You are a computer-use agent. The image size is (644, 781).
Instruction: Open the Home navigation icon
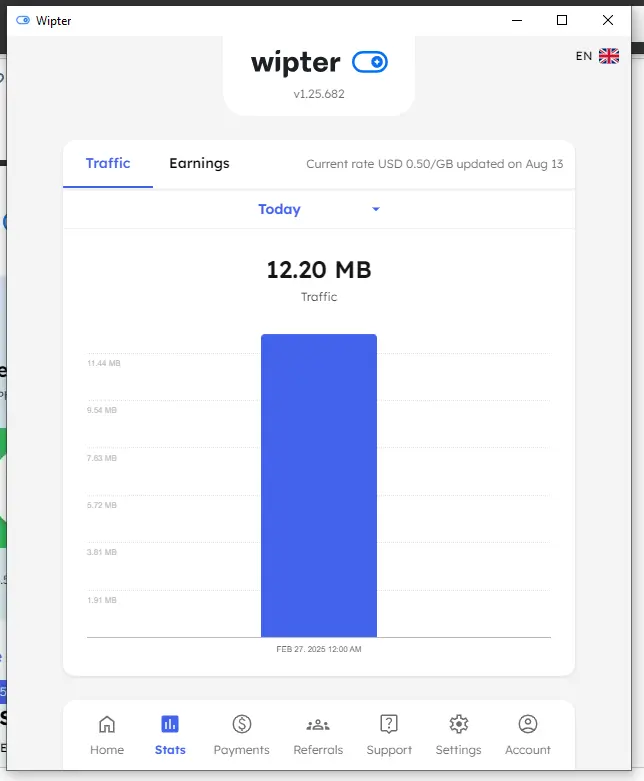pyautogui.click(x=107, y=724)
